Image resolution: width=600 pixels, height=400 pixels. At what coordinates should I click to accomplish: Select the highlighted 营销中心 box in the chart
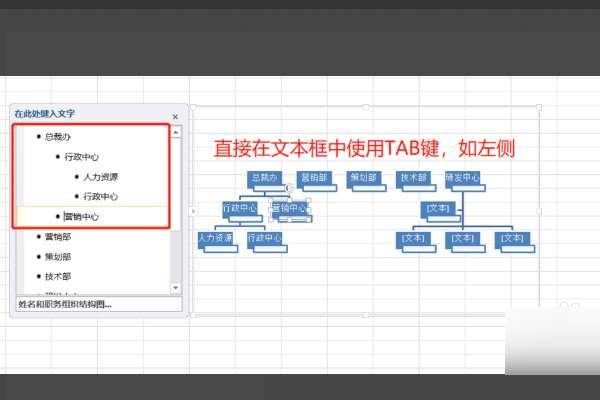pos(289,208)
